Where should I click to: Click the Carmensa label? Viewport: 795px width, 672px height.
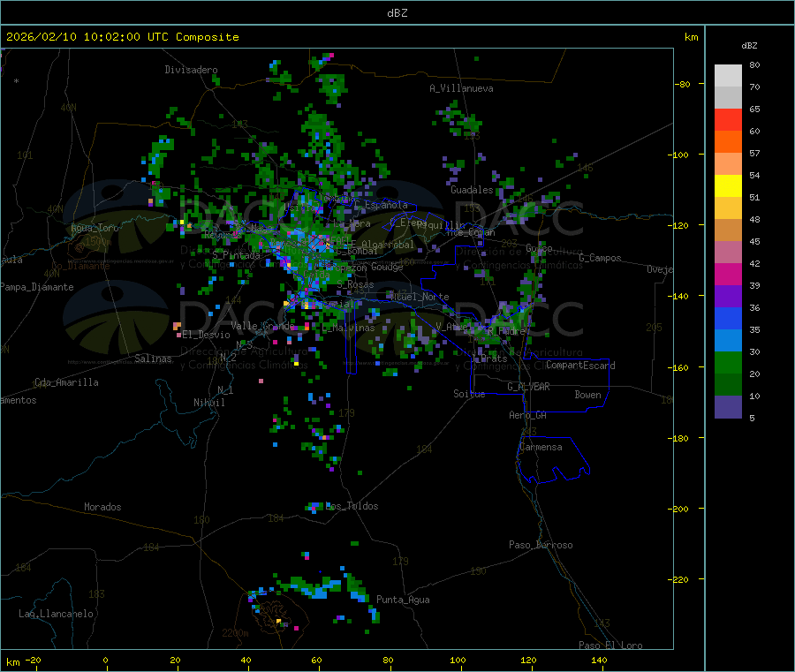(541, 447)
